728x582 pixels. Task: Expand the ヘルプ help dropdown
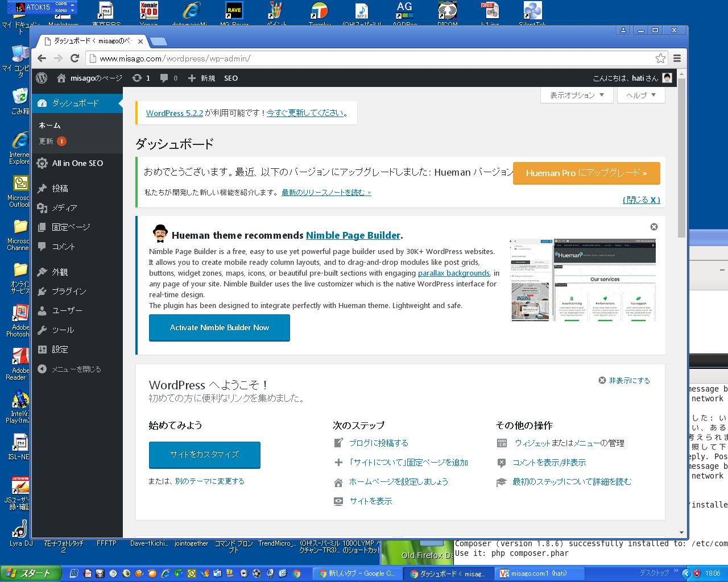point(641,95)
